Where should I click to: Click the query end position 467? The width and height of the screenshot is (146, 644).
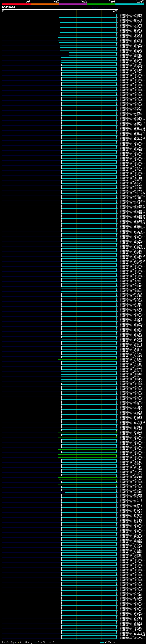point(115,11)
